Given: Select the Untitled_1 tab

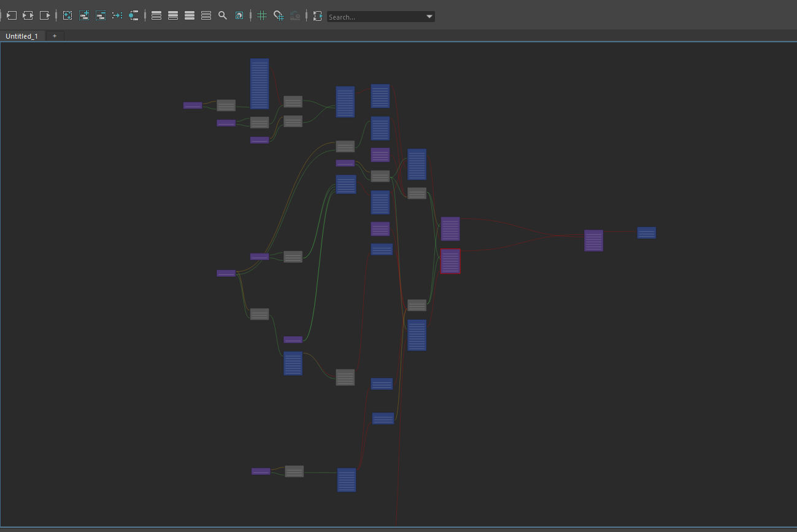Looking at the screenshot, I should point(21,36).
